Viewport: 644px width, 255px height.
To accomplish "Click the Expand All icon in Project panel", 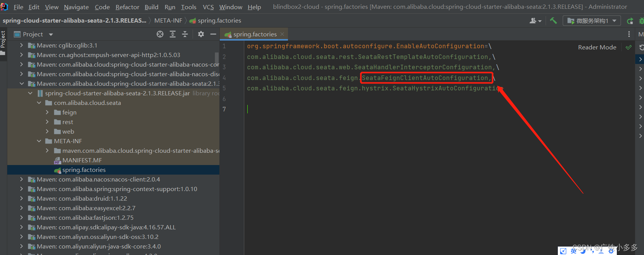I will (173, 34).
